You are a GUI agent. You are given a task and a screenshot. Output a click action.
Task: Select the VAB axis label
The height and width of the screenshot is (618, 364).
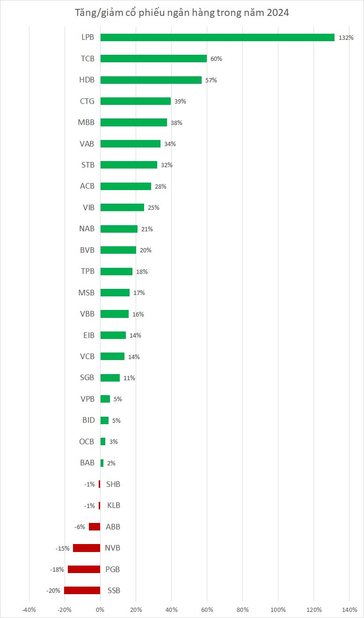click(87, 144)
